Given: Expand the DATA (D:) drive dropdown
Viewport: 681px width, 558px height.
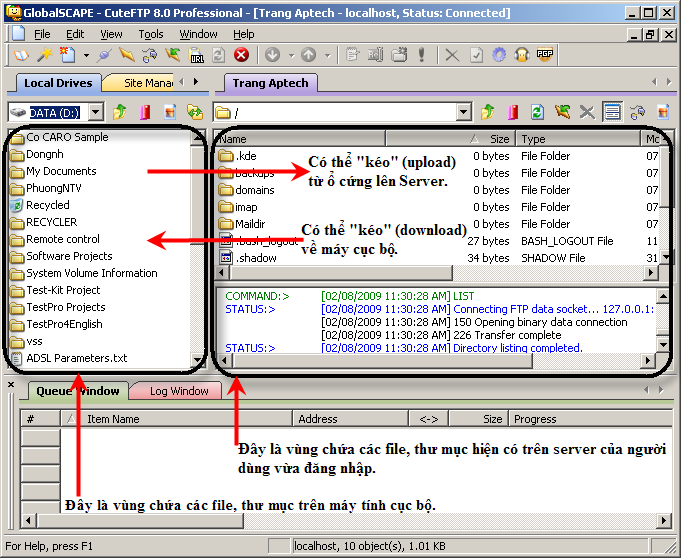Looking at the screenshot, I should click(x=96, y=113).
